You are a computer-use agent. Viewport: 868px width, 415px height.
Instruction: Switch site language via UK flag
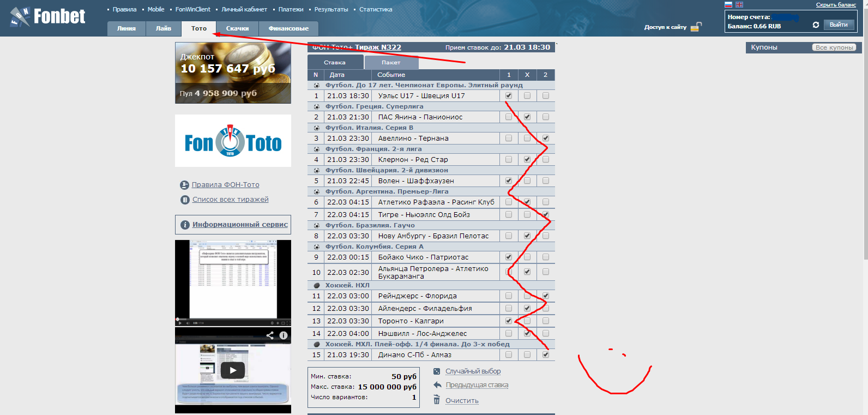point(739,4)
